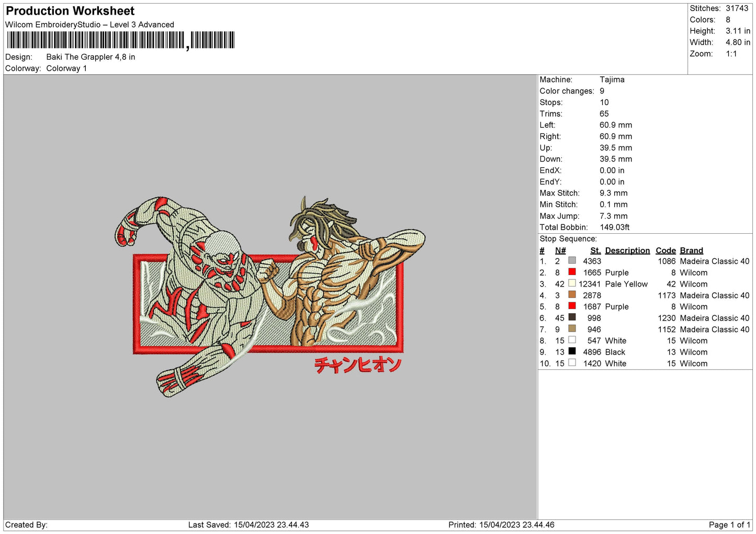Viewport: 756px width, 534px height.
Task: Click the Right value 60.9 mm
Action: (616, 137)
